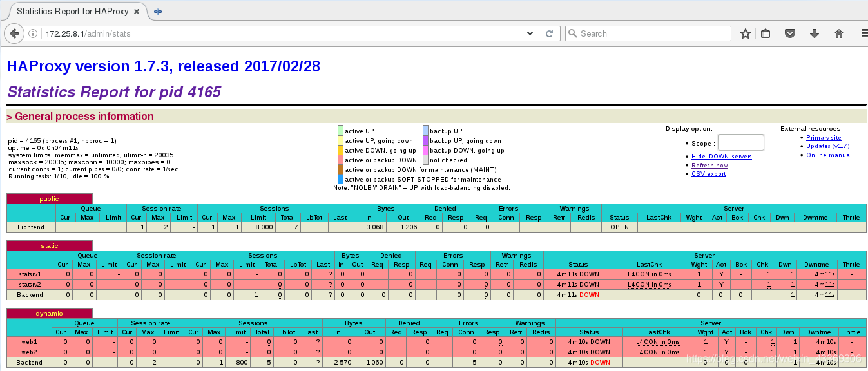This screenshot has width=868, height=371.
Task: Click the SOFT STOPPED for maintenance legend swatch
Action: click(340, 179)
